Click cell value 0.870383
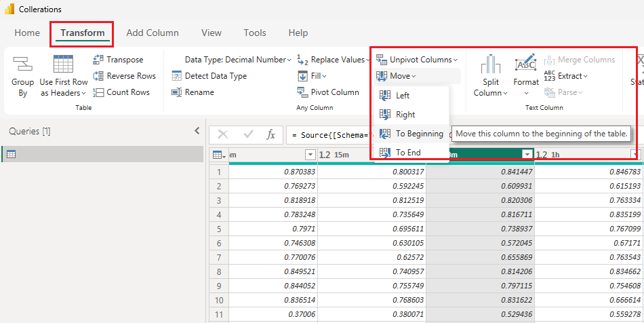This screenshot has width=644, height=323. 300,172
